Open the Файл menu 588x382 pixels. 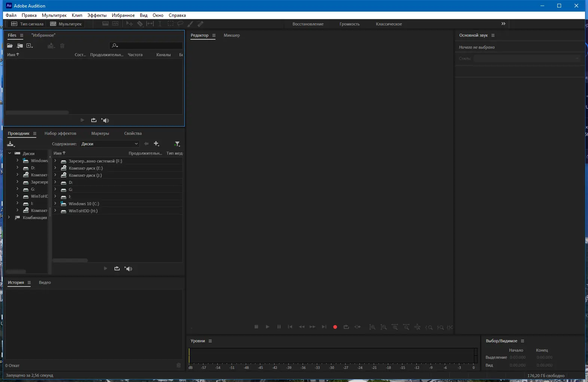tap(11, 15)
